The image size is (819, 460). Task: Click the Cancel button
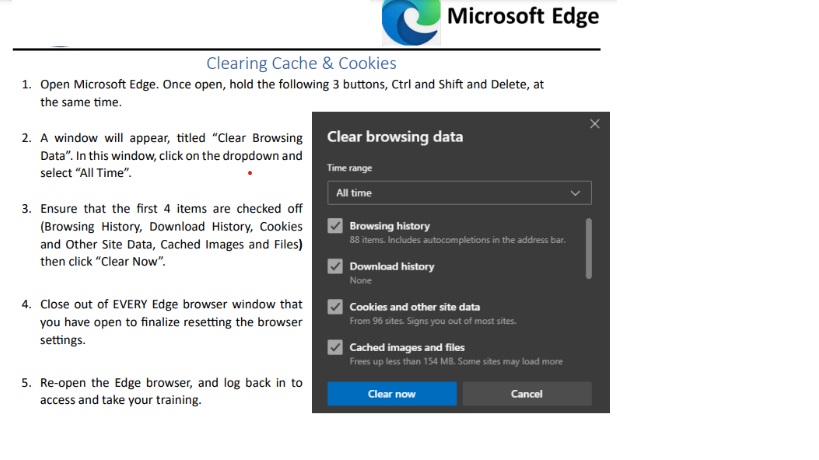tap(526, 394)
